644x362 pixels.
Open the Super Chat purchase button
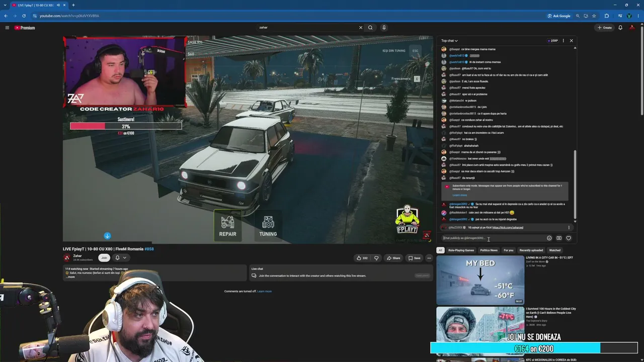[558, 238]
